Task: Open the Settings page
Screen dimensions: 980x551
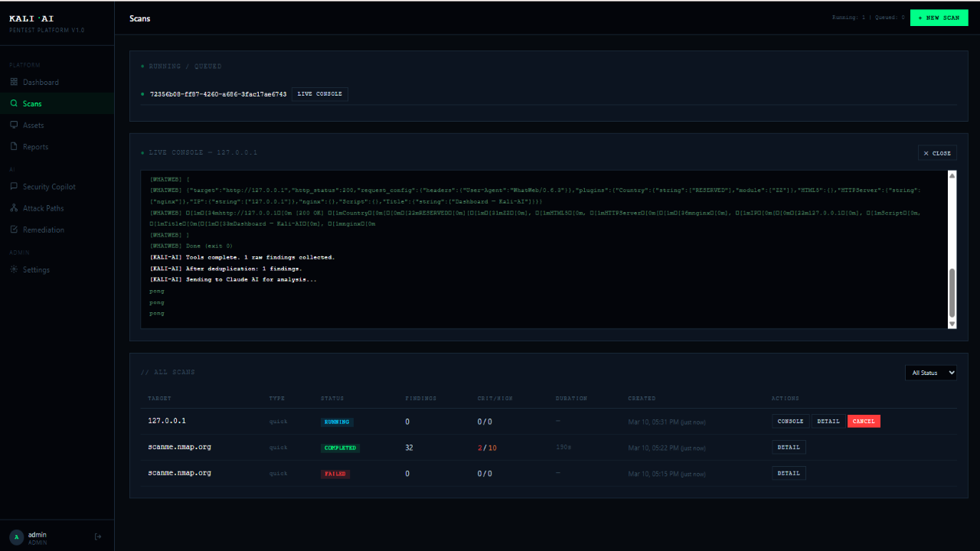Action: click(x=57, y=269)
